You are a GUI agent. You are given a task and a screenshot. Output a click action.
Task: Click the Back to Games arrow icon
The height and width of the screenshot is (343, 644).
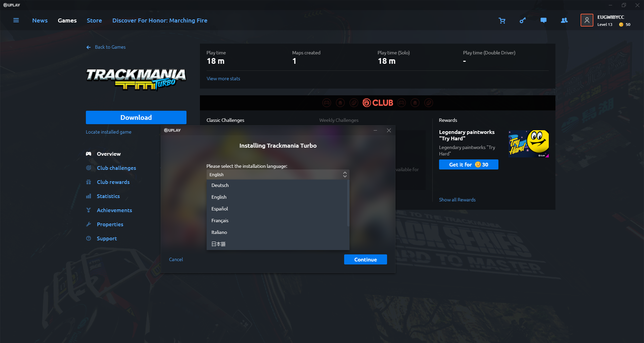pyautogui.click(x=89, y=47)
